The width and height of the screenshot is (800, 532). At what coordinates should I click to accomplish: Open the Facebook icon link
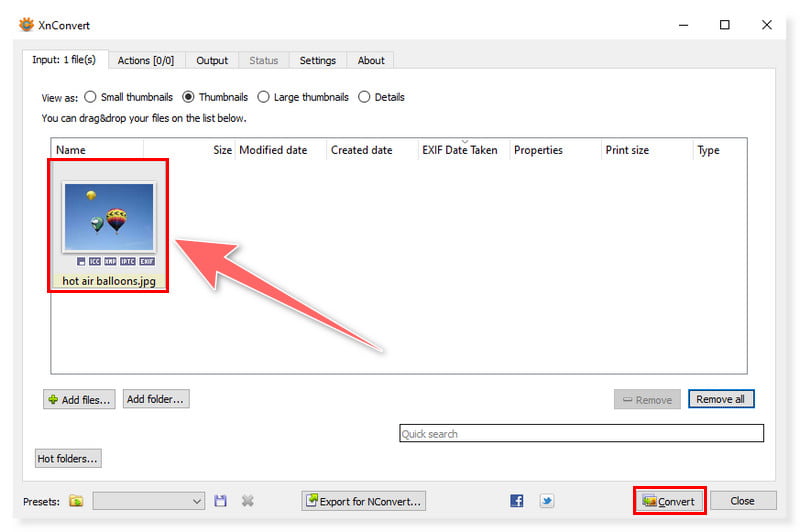517,501
